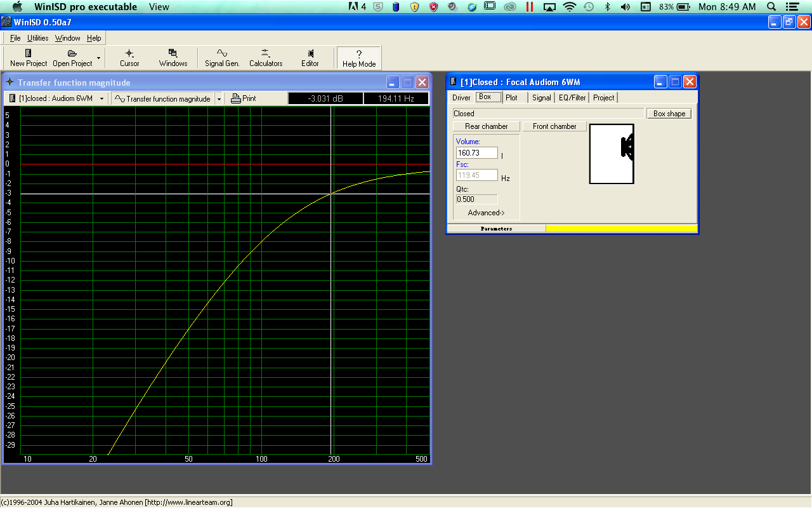Click the WinISD pro executable app menu
The image size is (812, 508).
click(x=86, y=7)
